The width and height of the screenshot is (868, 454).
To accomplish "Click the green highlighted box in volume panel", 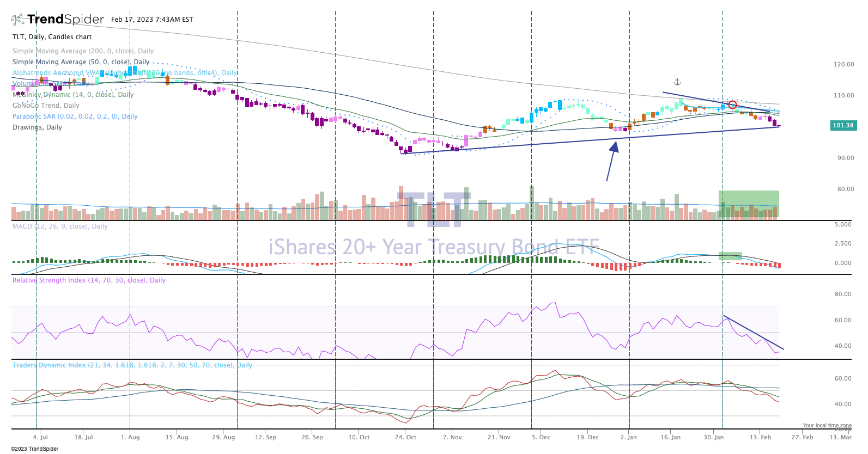I will (748, 204).
